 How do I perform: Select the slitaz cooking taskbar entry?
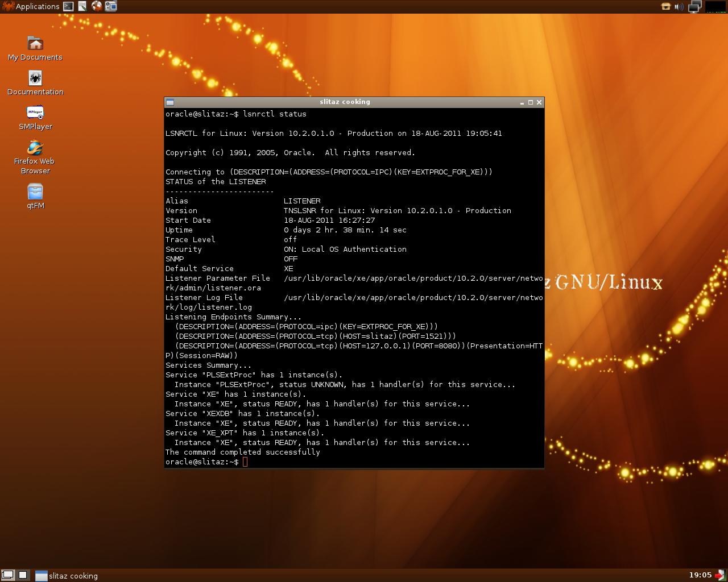pos(66,575)
